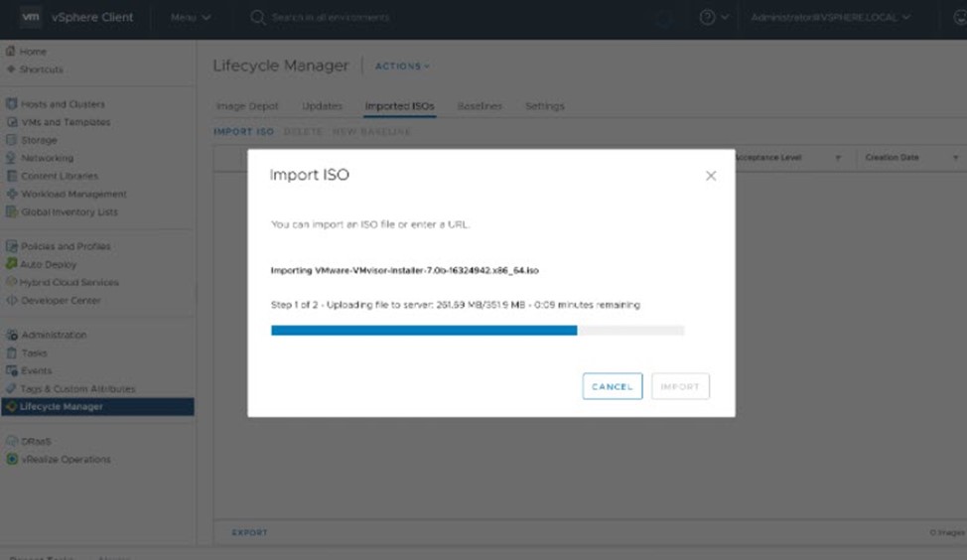Switch to the Updates tab
967x560 pixels.
(322, 106)
